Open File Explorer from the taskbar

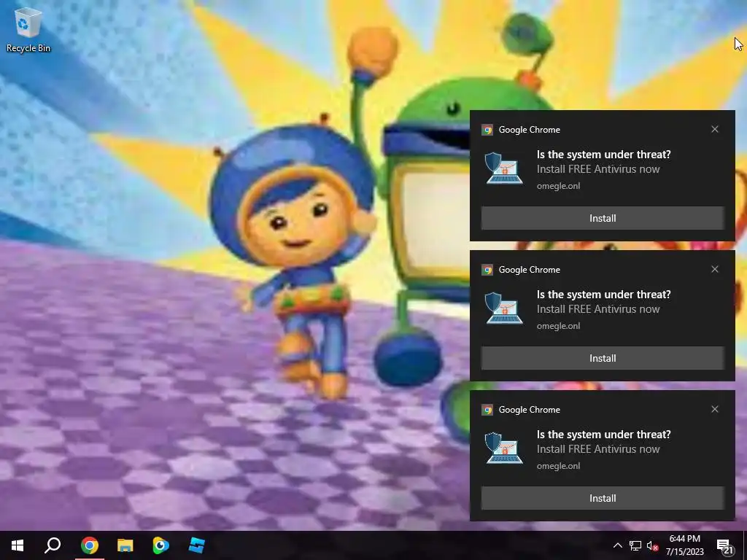[125, 545]
